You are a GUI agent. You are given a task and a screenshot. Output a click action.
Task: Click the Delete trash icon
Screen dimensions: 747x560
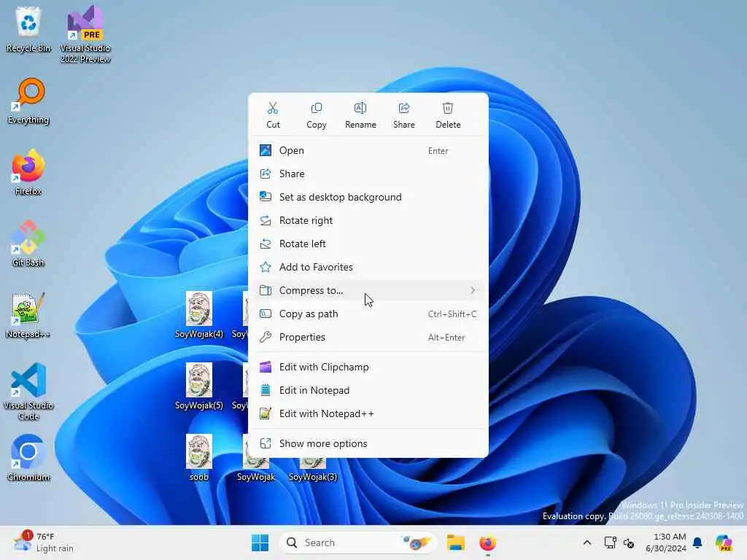tap(448, 108)
